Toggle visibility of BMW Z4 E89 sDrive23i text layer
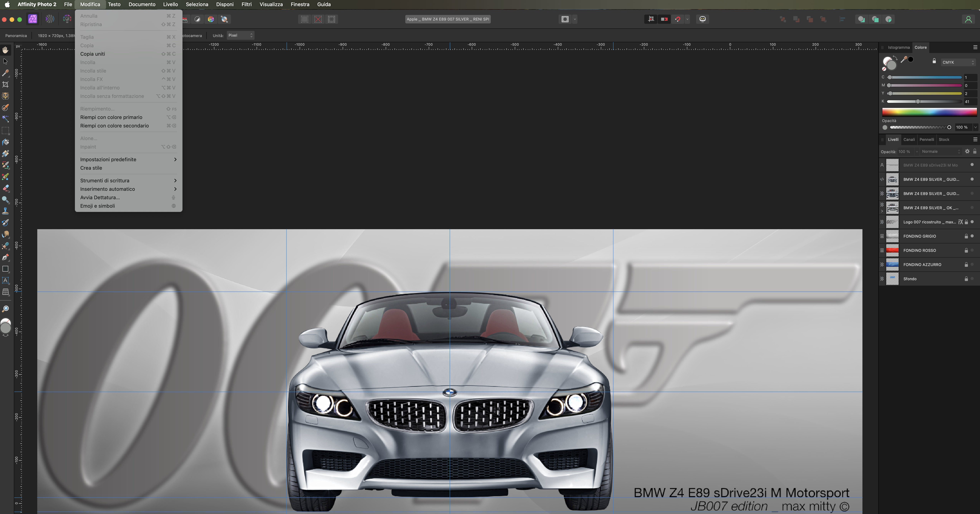 point(972,165)
